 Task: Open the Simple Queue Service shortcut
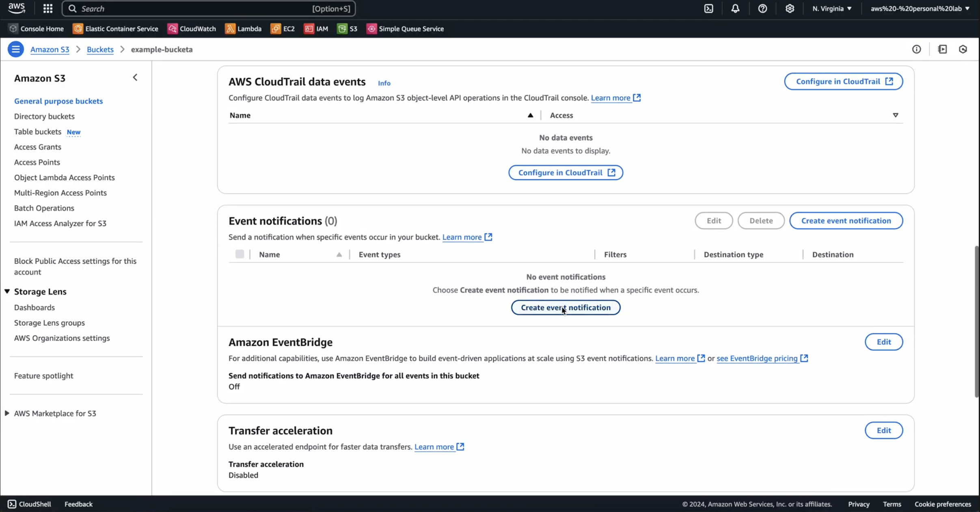405,29
